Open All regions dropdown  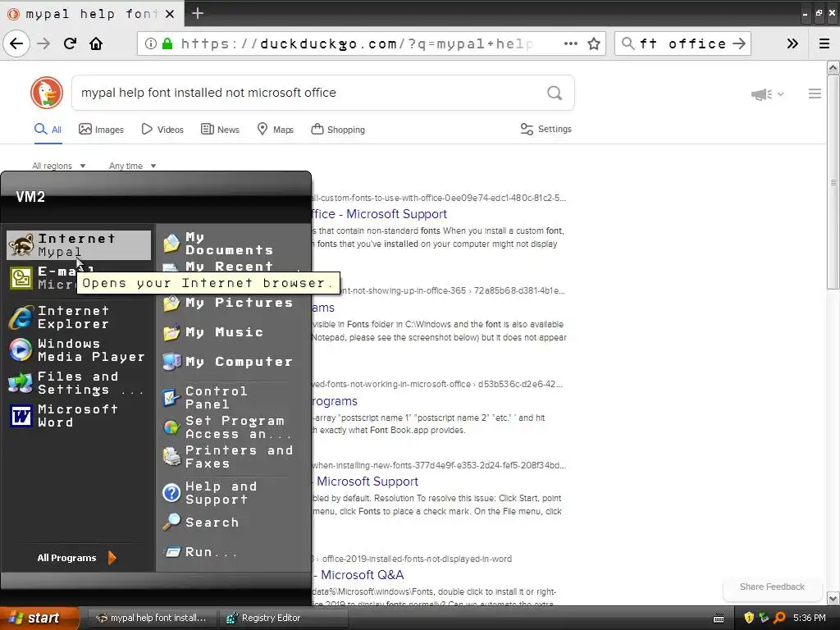pyautogui.click(x=58, y=166)
